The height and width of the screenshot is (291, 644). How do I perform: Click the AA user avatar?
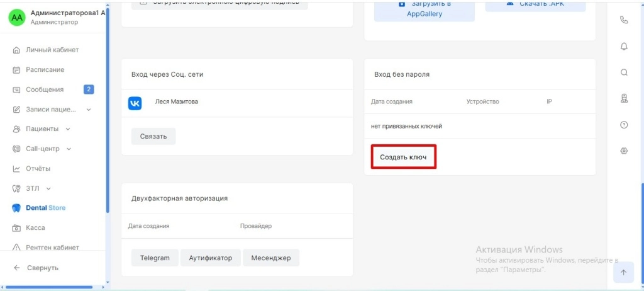click(x=17, y=17)
